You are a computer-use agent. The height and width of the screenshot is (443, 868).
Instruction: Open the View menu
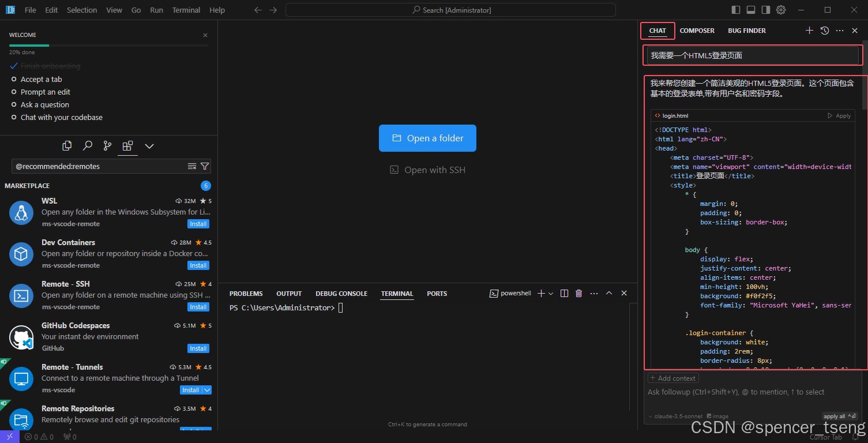pos(114,10)
